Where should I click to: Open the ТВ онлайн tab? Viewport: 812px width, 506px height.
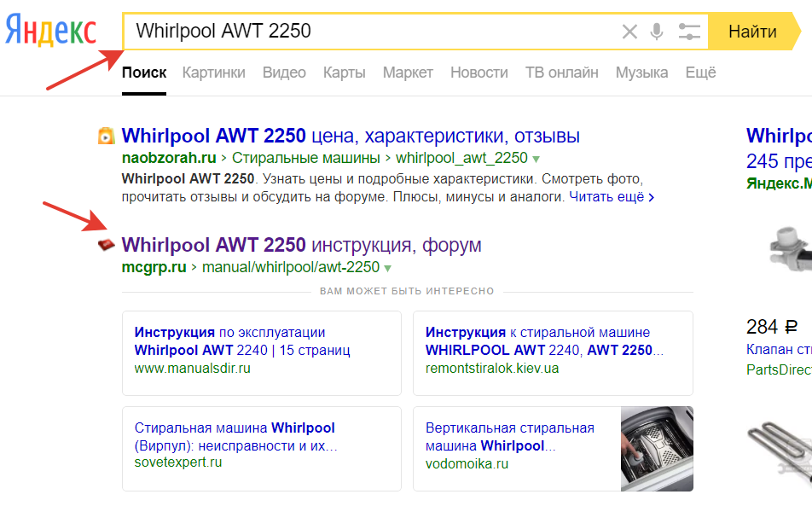tap(562, 73)
